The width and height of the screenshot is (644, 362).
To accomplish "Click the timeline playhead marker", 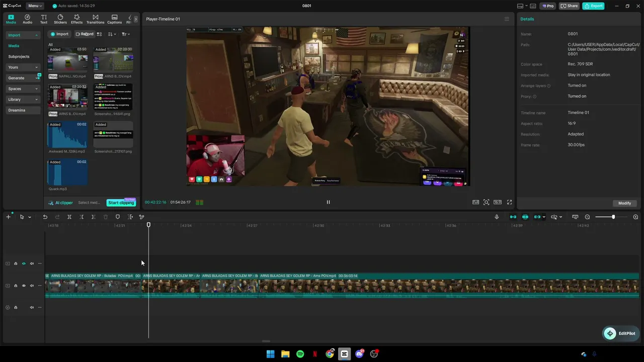I will coord(148,224).
